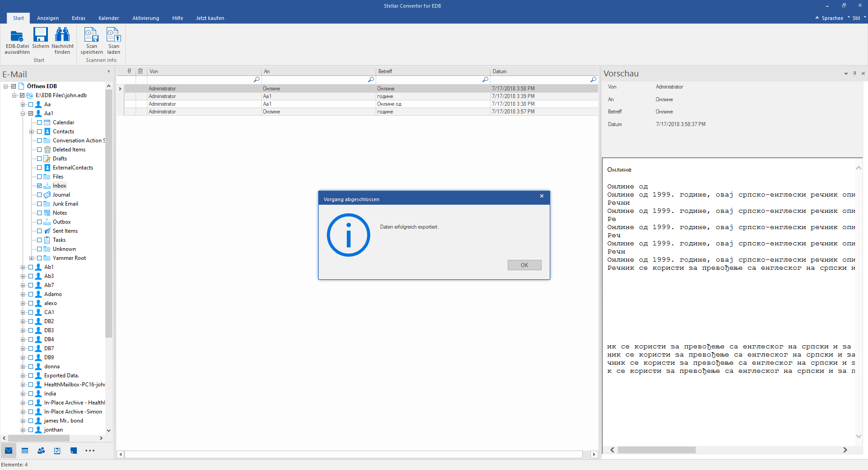Check the donna mailbox checkbox

31,367
